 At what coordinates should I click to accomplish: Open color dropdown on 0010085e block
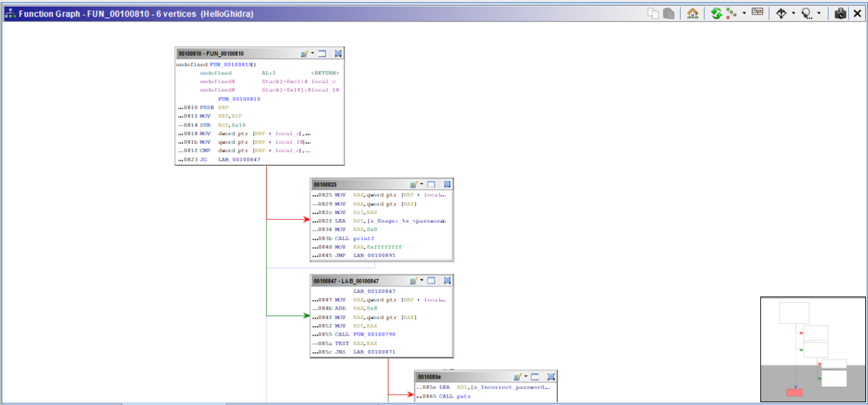(x=525, y=377)
